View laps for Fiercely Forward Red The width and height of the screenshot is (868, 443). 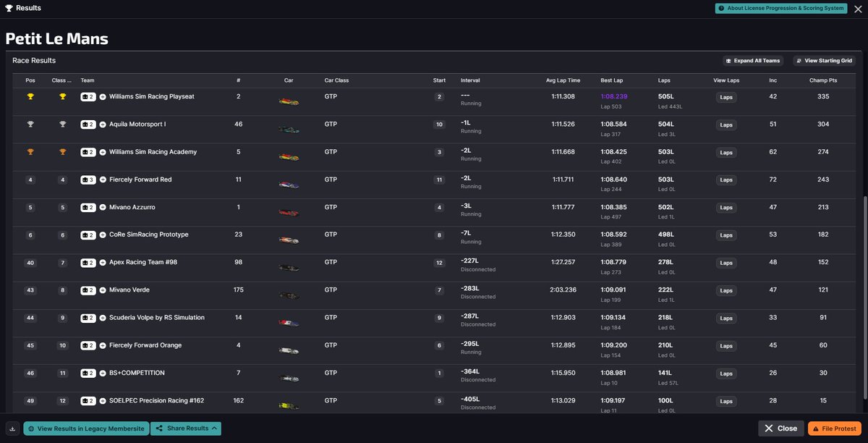pos(726,180)
